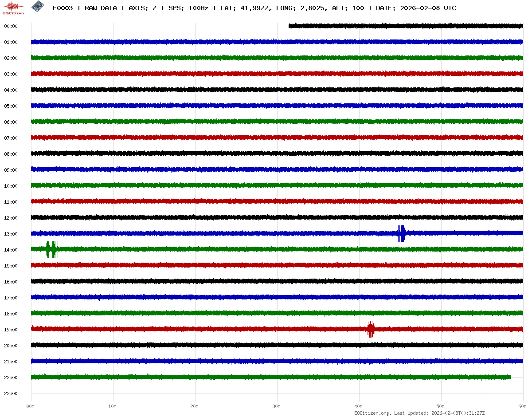Click the DATE: 2026-02-08 UTC header text
Viewport: 532px width, 417px height.
click(x=416, y=8)
